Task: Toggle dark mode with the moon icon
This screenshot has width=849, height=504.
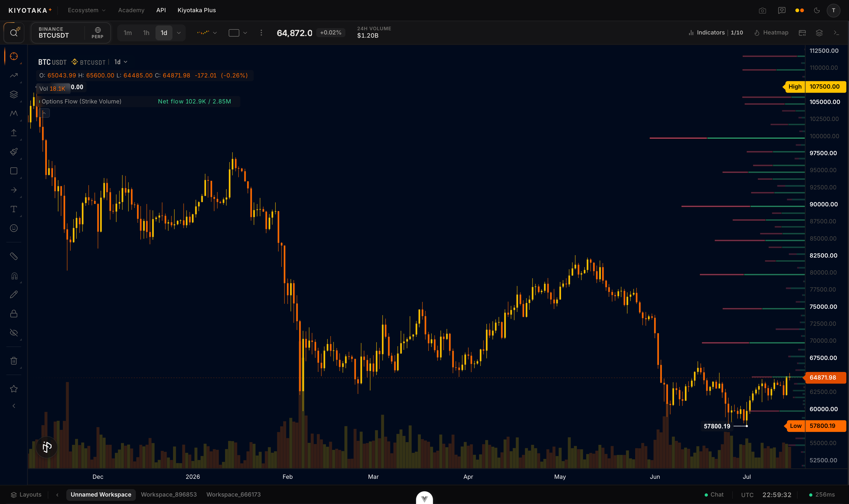Action: click(x=817, y=11)
